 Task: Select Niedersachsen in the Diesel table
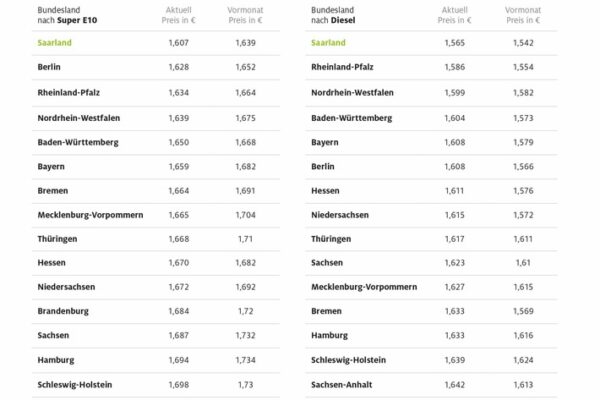(340, 215)
